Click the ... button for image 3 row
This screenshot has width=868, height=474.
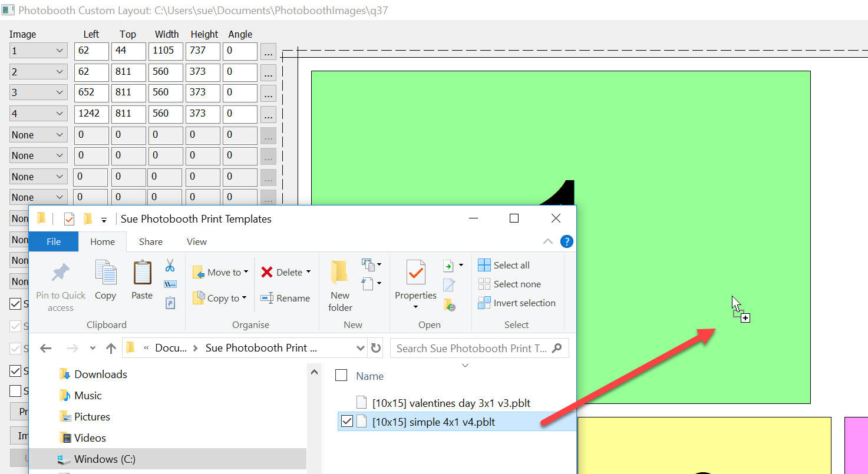268,94
